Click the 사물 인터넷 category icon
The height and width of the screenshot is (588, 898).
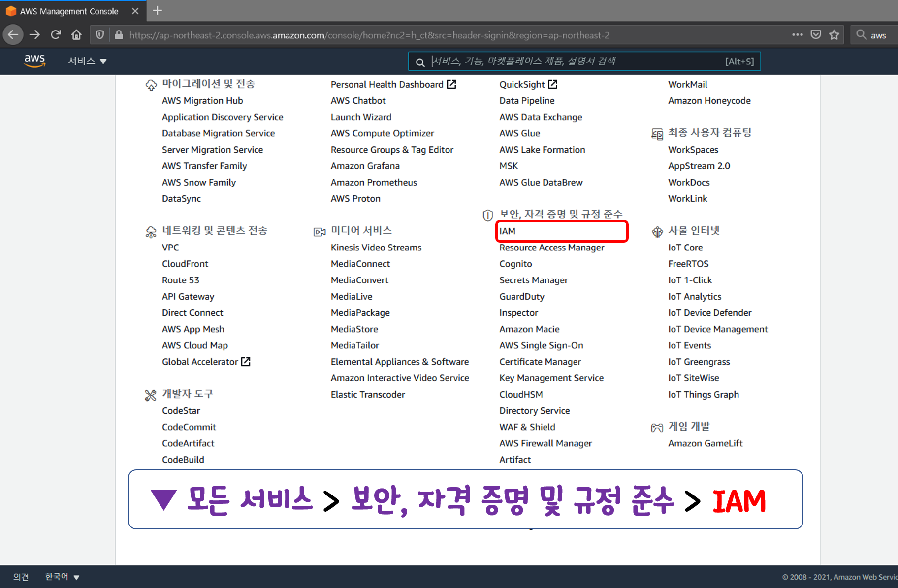point(657,232)
